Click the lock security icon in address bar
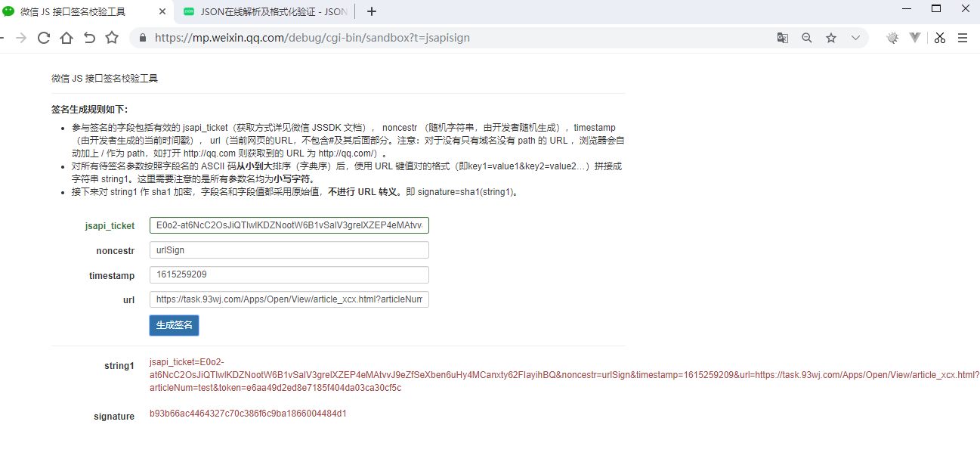This screenshot has height=468, width=980. [x=142, y=38]
